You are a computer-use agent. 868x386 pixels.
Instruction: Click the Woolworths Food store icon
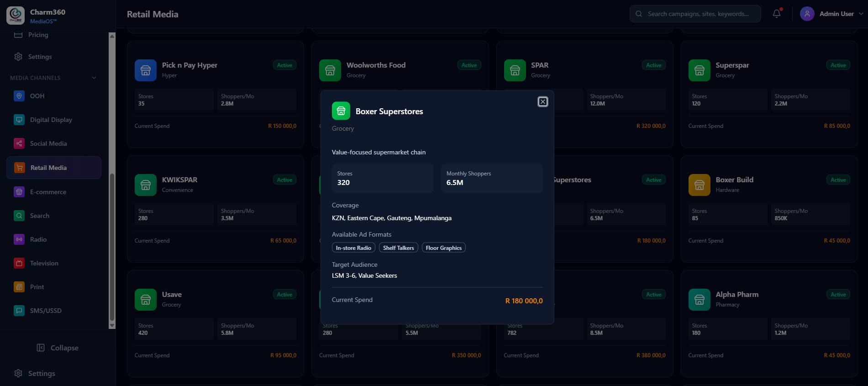point(330,70)
